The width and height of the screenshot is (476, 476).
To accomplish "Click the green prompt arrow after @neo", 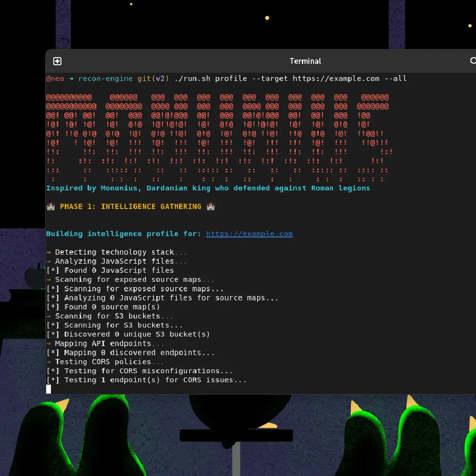I will [71, 79].
